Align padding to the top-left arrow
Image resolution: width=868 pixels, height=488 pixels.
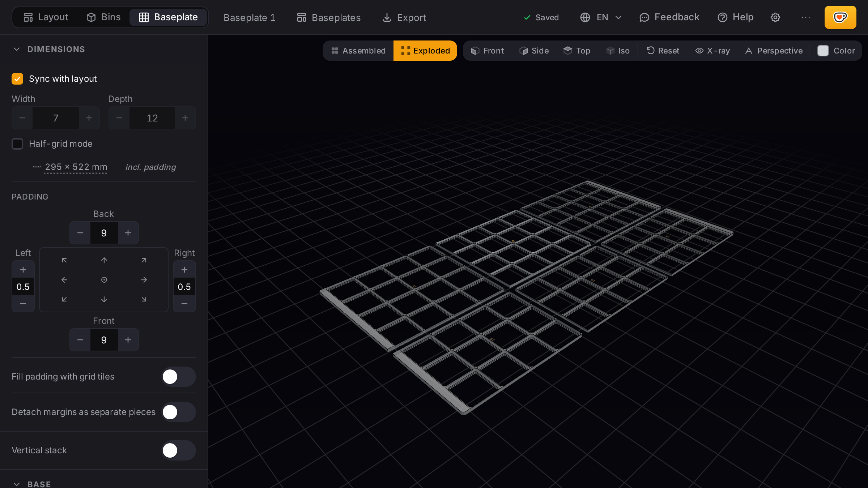64,260
